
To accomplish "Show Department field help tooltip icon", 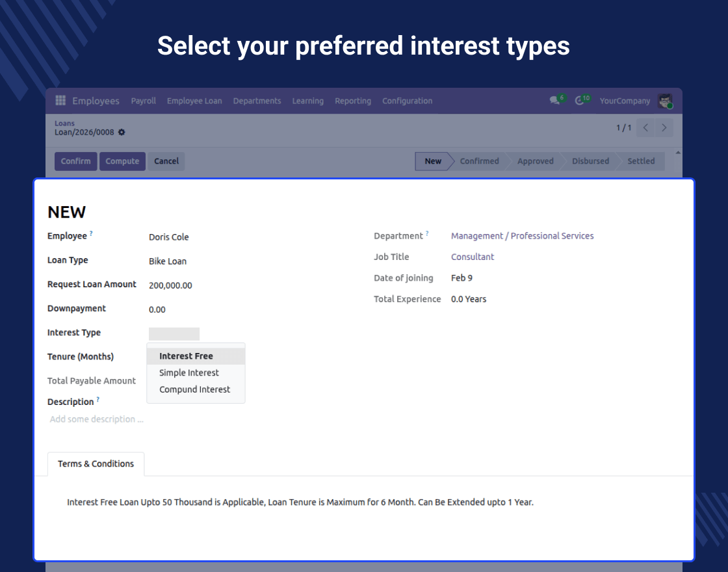I will (x=427, y=233).
